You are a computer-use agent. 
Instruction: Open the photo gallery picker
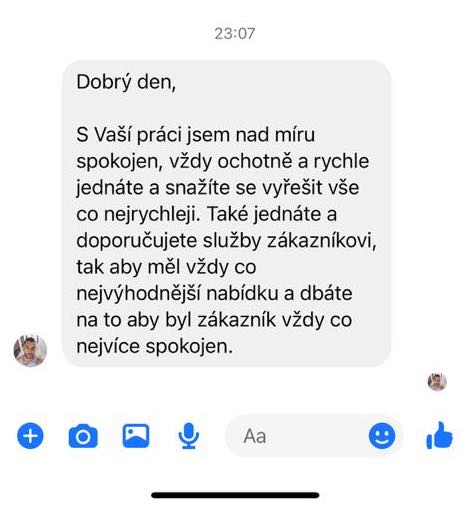tap(136, 436)
